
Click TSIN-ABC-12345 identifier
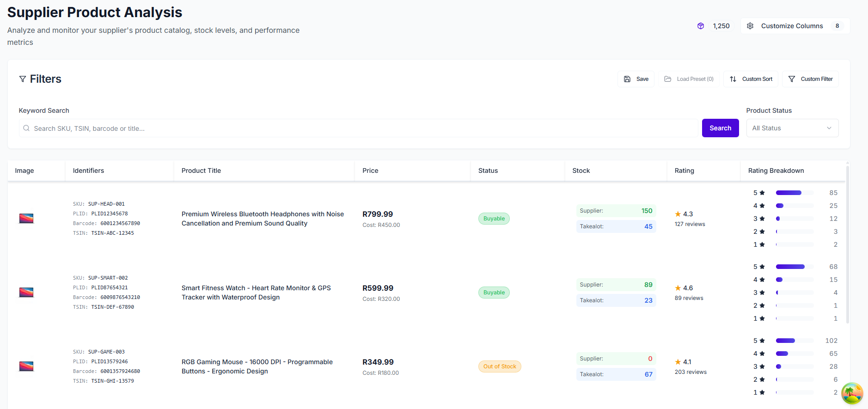coord(112,233)
